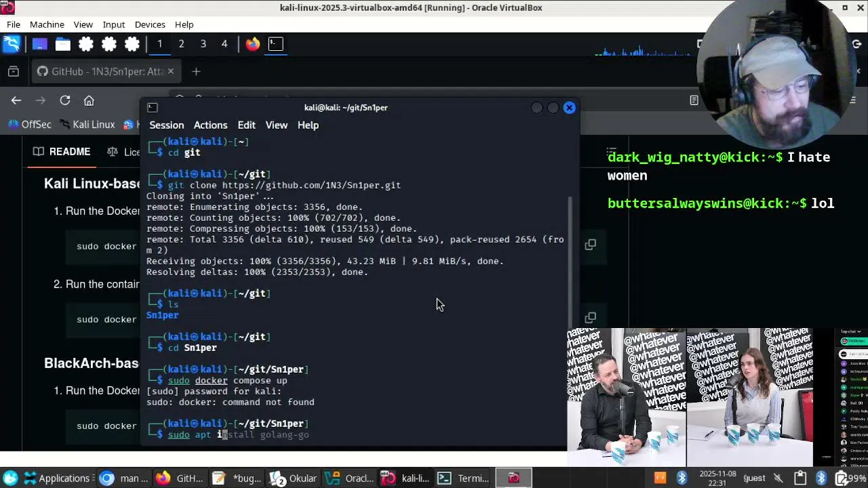Image resolution: width=868 pixels, height=488 pixels.
Task: Click 'Receiving objects: 100%' terminal line
Action: click(325, 261)
